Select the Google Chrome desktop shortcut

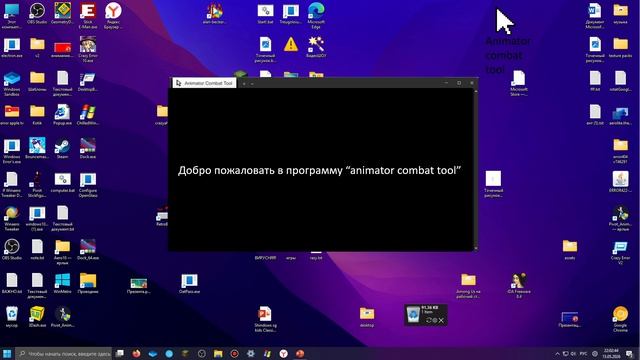[620, 319]
